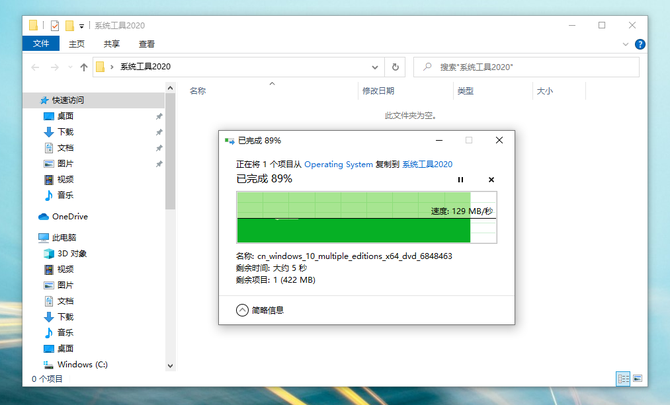Cancel the copy with the X button

pyautogui.click(x=491, y=180)
